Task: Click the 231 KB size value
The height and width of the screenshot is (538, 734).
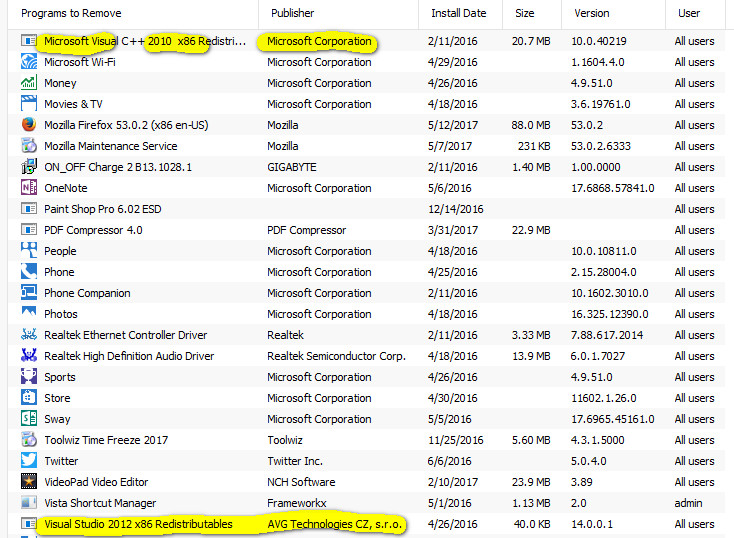Action: point(534,146)
